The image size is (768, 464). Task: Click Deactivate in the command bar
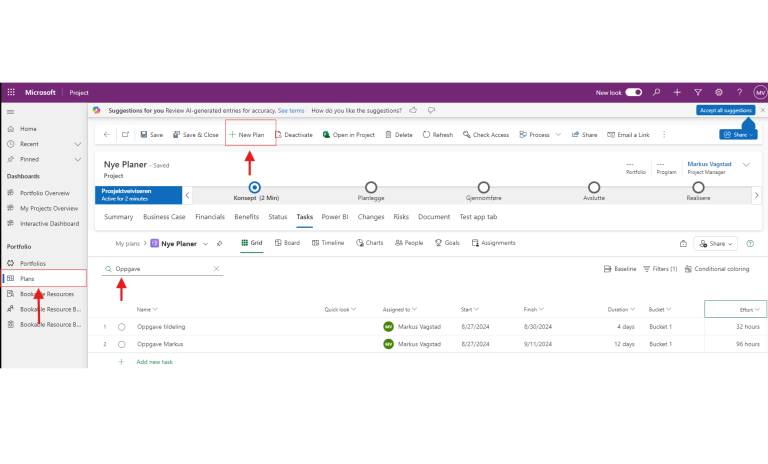[x=294, y=134]
